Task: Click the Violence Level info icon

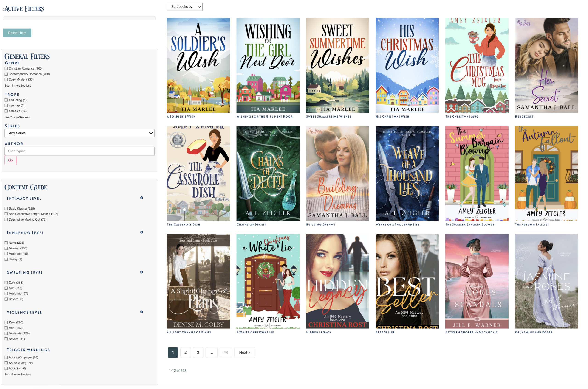Action: point(141,312)
